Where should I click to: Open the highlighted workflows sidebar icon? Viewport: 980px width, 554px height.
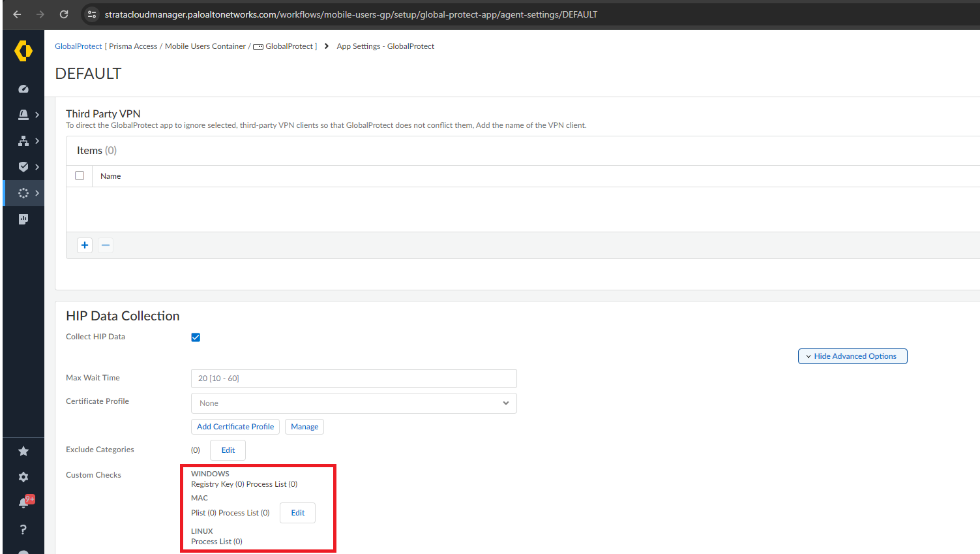click(x=23, y=193)
